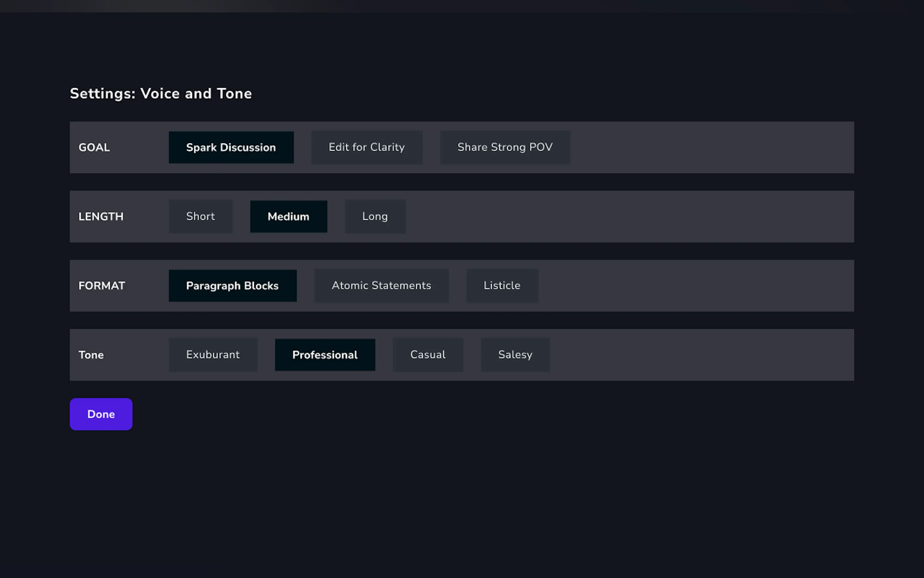Choose Edit for Clarity goal
The width and height of the screenshot is (924, 578).
(x=367, y=147)
